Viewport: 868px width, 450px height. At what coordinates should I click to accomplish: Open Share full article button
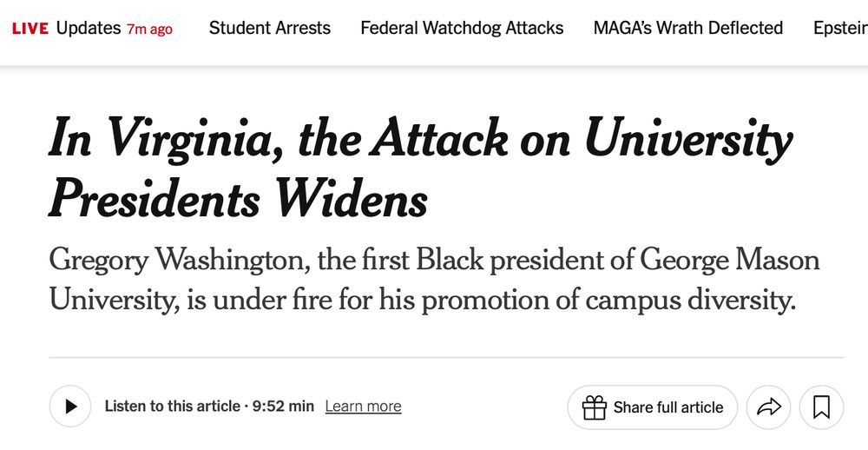(x=653, y=407)
